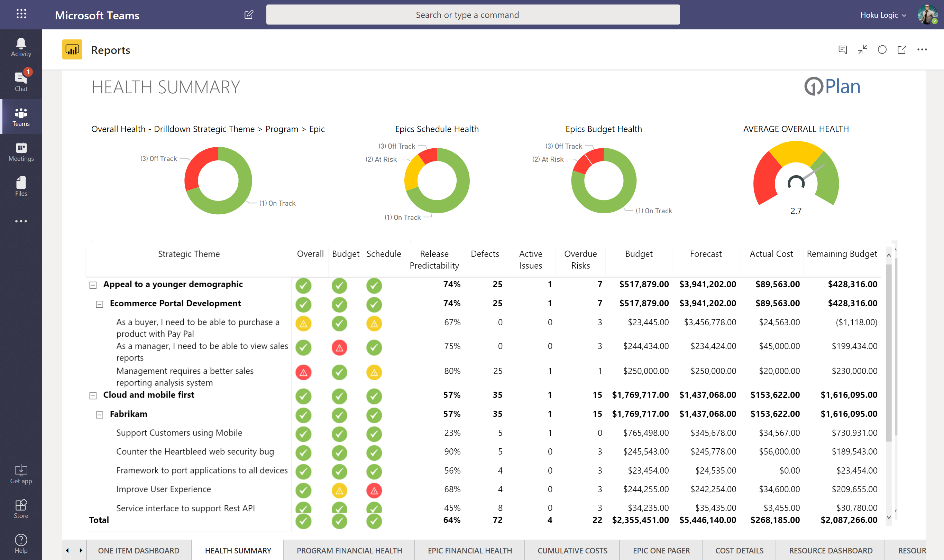Open the Hoku Logic account dropdown
Viewport: 944px width, 560px height.
[883, 15]
